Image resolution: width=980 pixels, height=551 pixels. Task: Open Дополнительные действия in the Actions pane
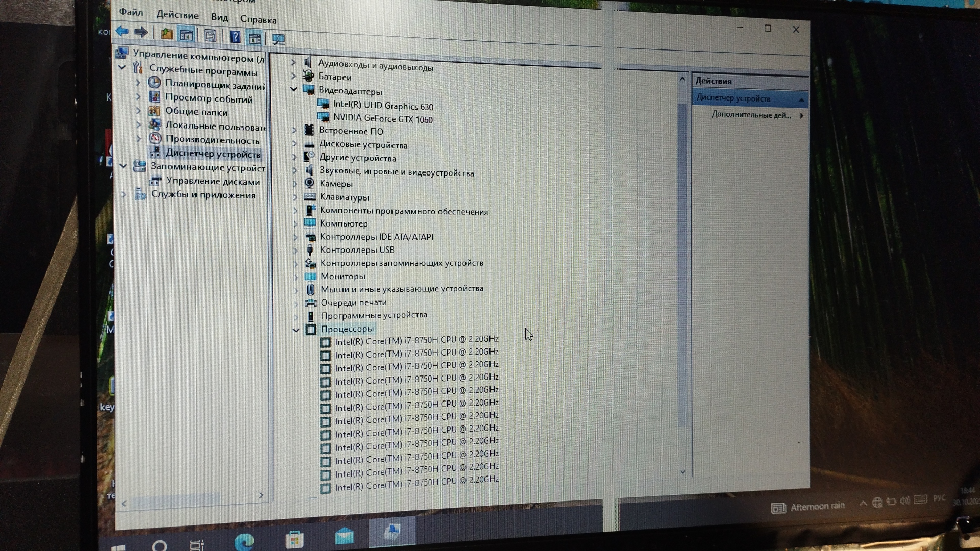[x=751, y=115]
